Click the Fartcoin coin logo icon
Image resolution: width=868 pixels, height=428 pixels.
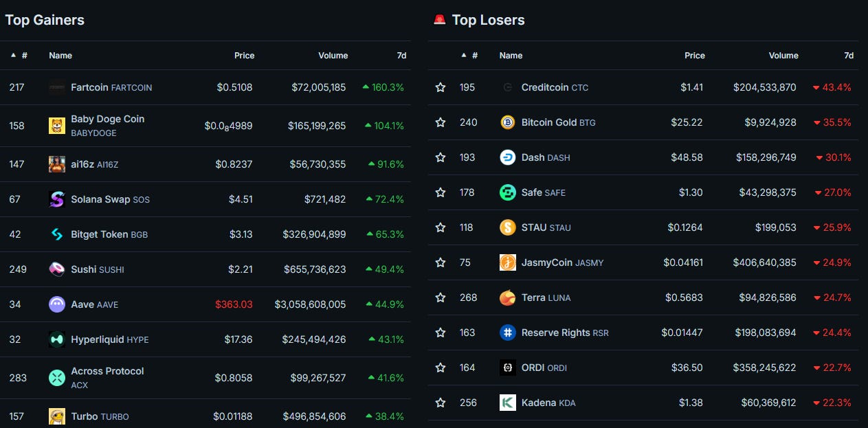pyautogui.click(x=57, y=87)
